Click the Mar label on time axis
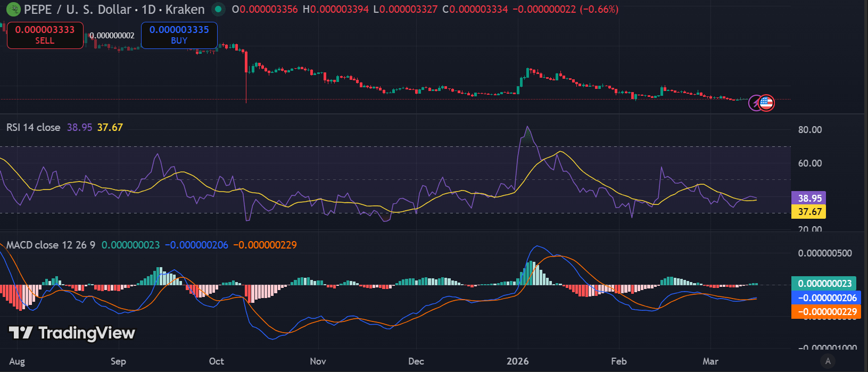The height and width of the screenshot is (372, 868). pos(710,361)
